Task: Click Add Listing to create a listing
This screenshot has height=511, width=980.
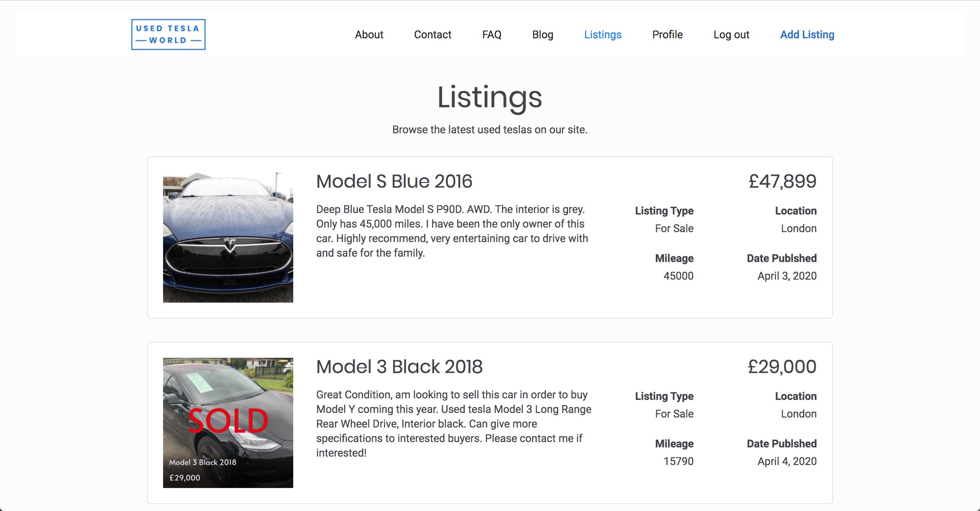Action: pyautogui.click(x=807, y=34)
